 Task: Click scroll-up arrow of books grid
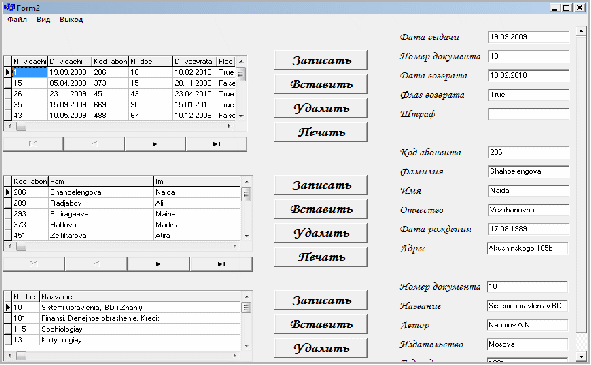(x=247, y=297)
